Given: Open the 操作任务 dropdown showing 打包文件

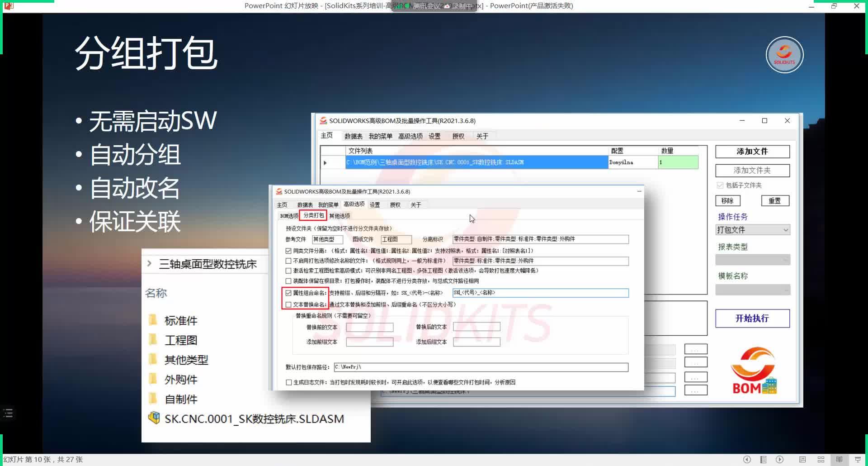Looking at the screenshot, I should coord(752,230).
